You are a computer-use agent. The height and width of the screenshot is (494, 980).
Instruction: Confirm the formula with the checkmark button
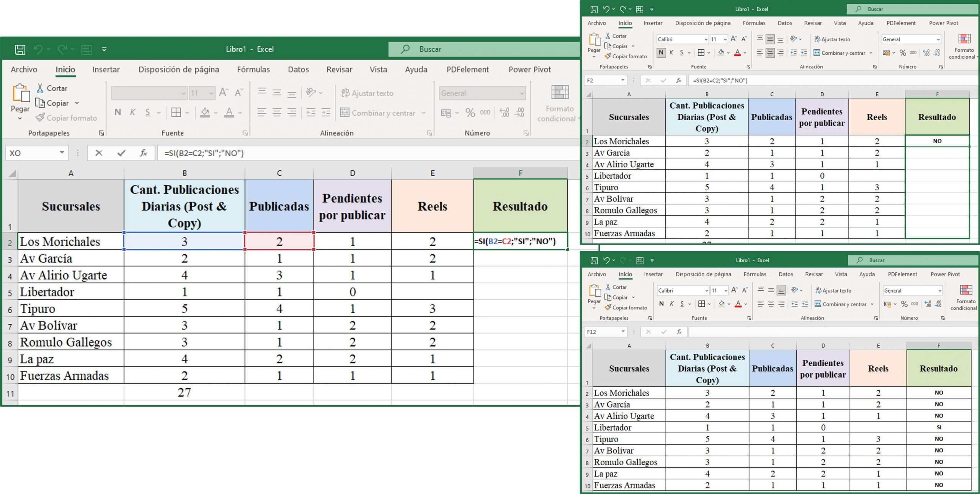(121, 153)
